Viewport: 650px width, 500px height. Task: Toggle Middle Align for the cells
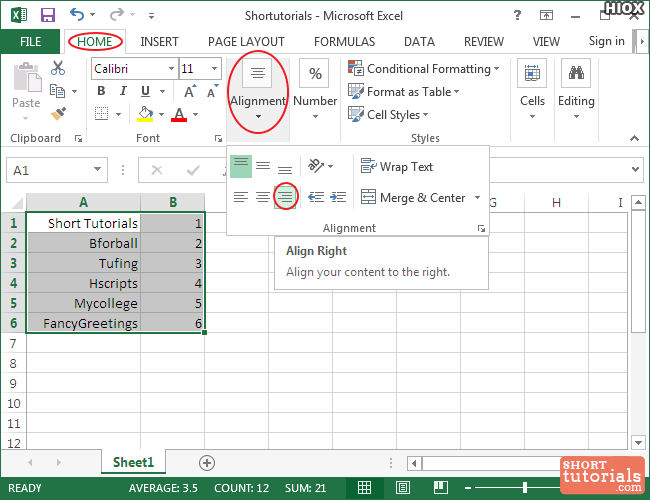[263, 166]
